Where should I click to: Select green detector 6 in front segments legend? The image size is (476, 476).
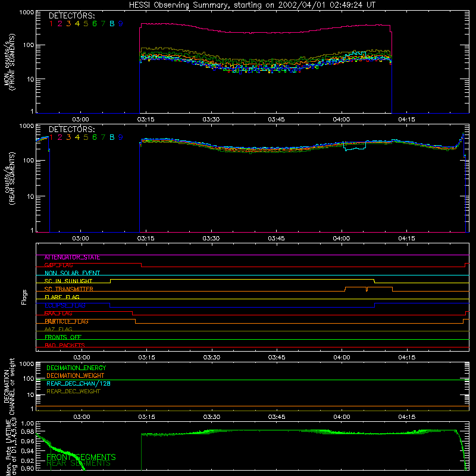95,24
